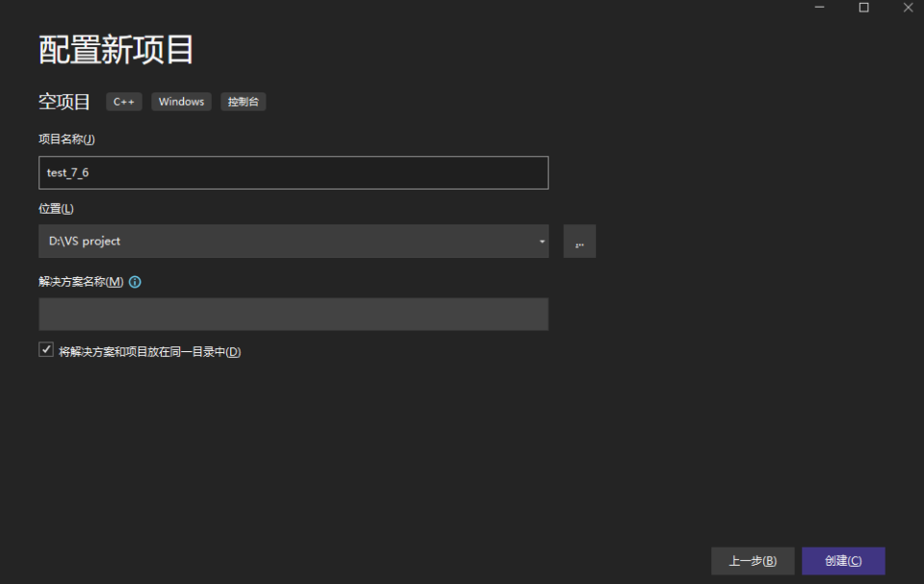Open the location dropdown arrow

pyautogui.click(x=542, y=241)
